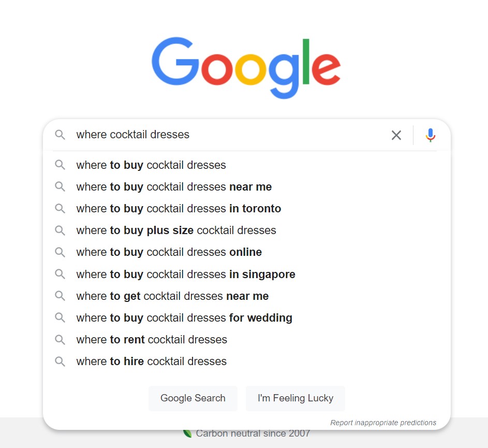Click the microphone icon for voice search
The width and height of the screenshot is (488, 448).
430,135
